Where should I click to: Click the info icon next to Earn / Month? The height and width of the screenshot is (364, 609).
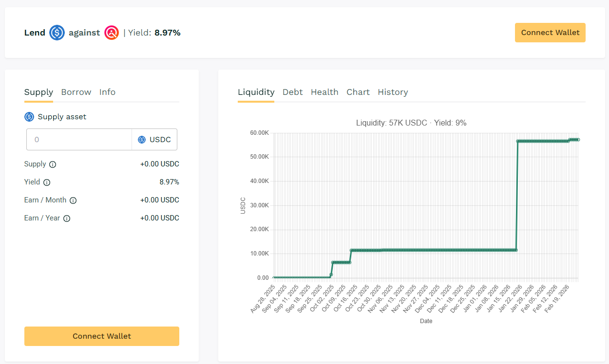coord(73,200)
